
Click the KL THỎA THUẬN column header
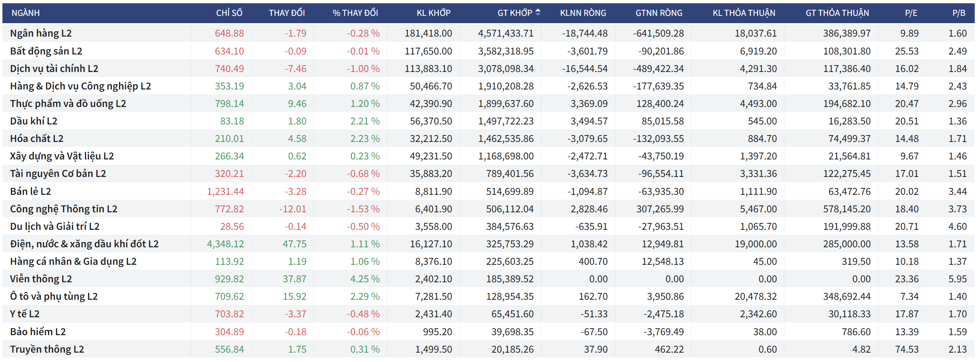[744, 13]
